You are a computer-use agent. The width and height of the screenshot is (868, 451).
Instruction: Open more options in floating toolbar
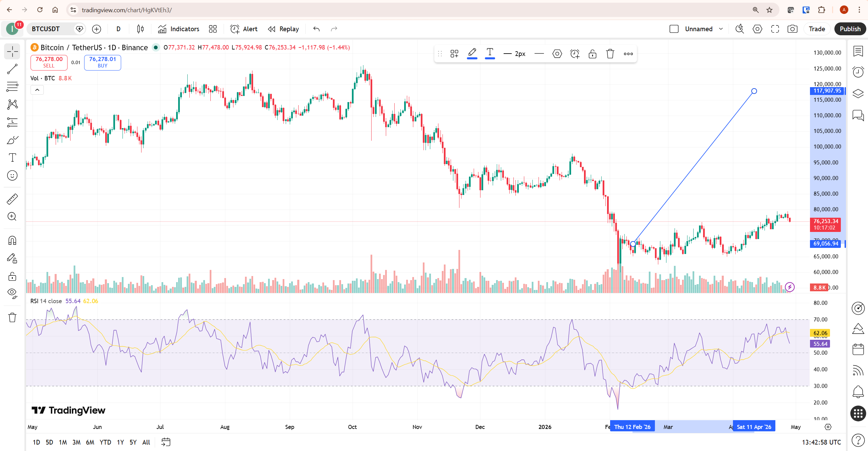coord(628,54)
